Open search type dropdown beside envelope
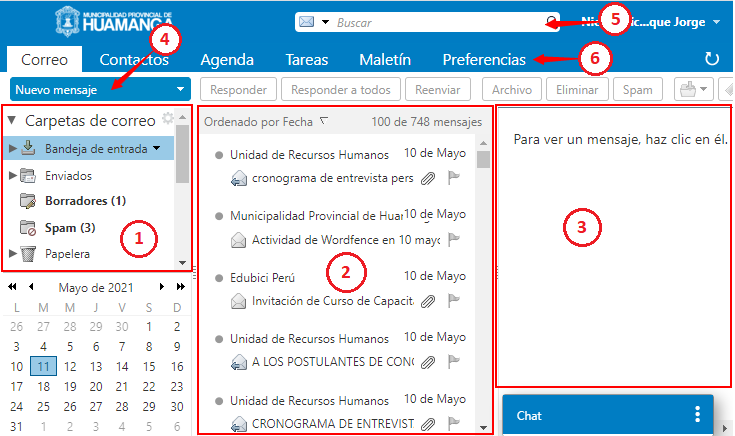Image resolution: width=735 pixels, height=436 pixels. [325, 22]
